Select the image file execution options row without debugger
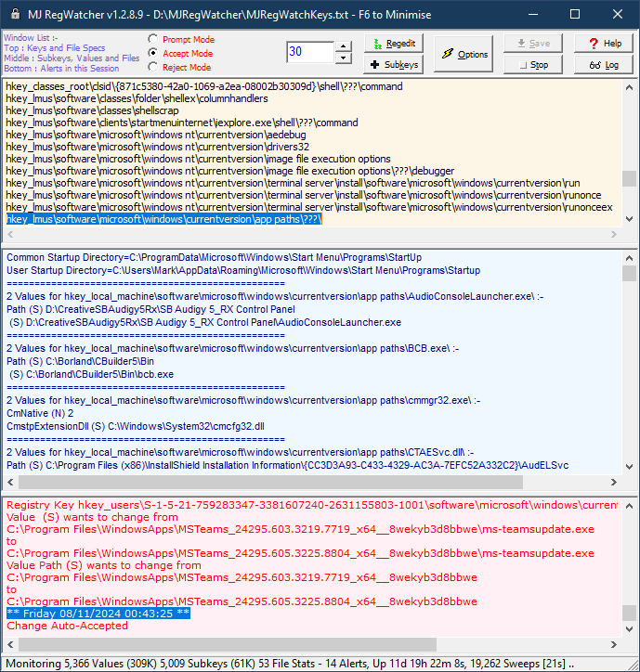 (198, 159)
